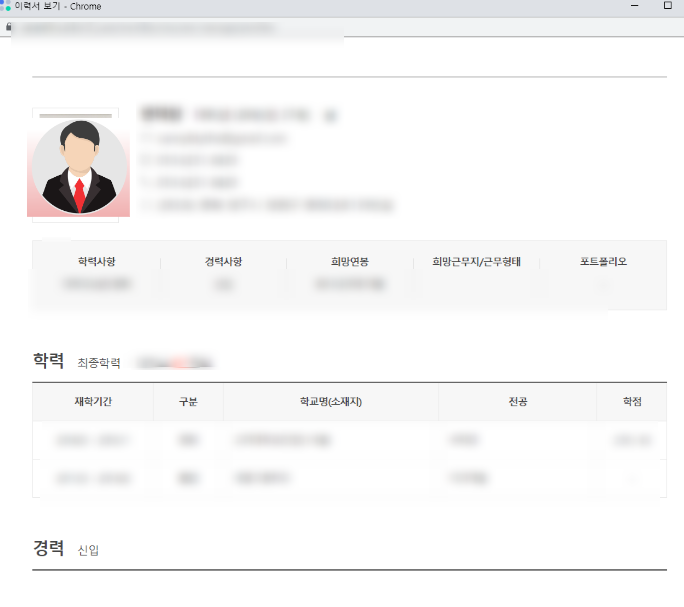Maximize the 이력서 보기 Chrome window
Viewport: 684px width, 607px height.
click(x=668, y=5)
